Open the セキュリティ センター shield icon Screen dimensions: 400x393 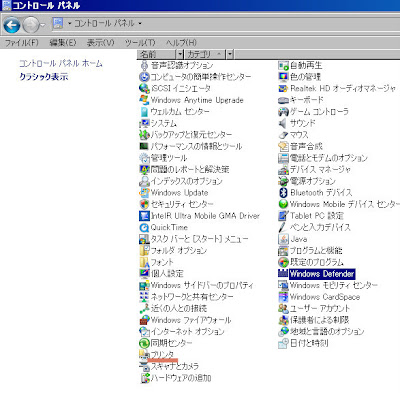coord(144,204)
